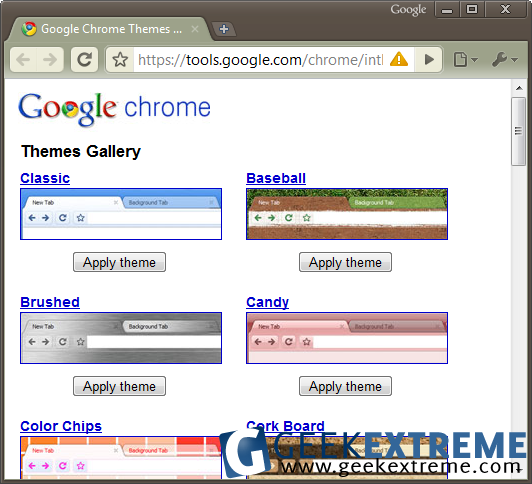Minimize the browser window
The image size is (532, 484).
point(447,9)
